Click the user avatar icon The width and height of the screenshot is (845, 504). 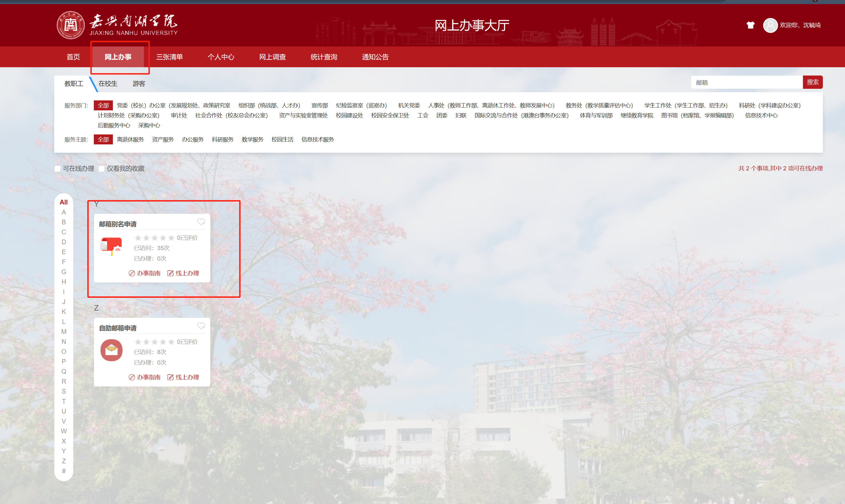(770, 25)
